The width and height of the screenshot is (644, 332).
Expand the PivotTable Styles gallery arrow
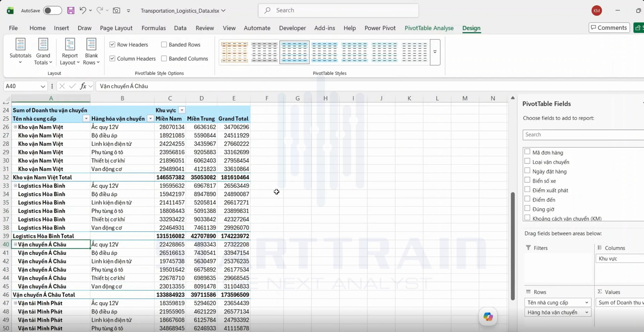pyautogui.click(x=435, y=52)
